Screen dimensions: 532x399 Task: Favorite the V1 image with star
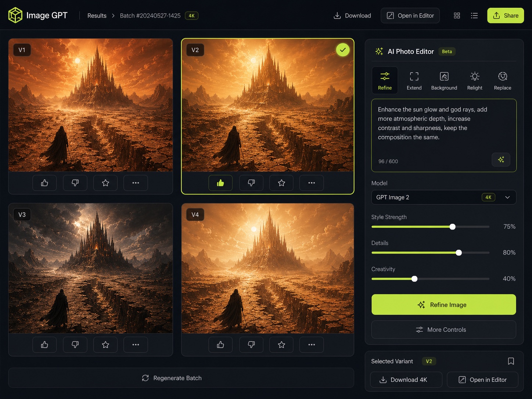click(x=105, y=183)
